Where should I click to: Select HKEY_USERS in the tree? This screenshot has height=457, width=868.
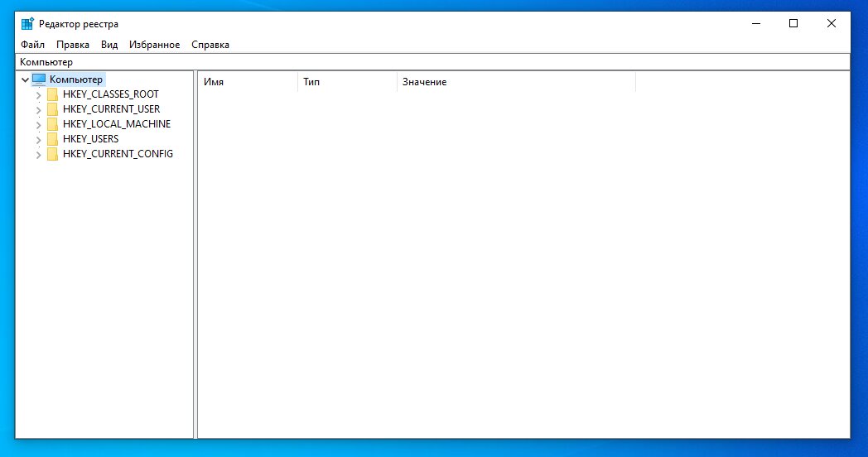91,139
